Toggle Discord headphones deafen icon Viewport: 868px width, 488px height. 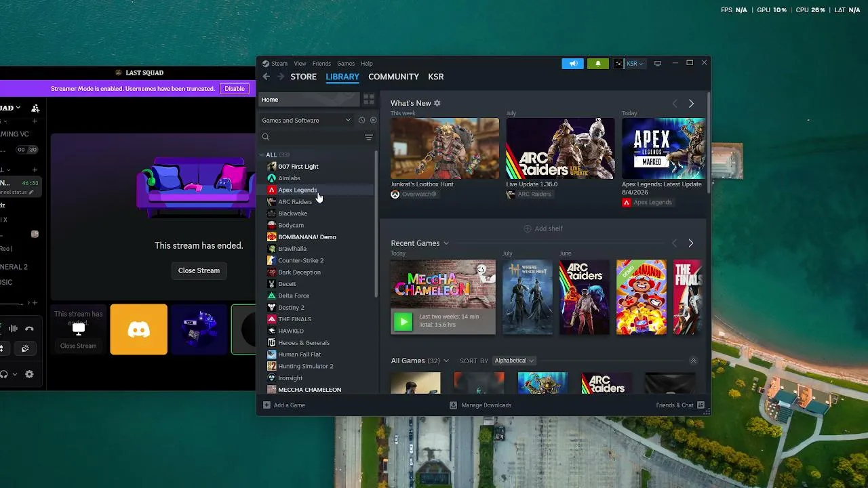4,374
